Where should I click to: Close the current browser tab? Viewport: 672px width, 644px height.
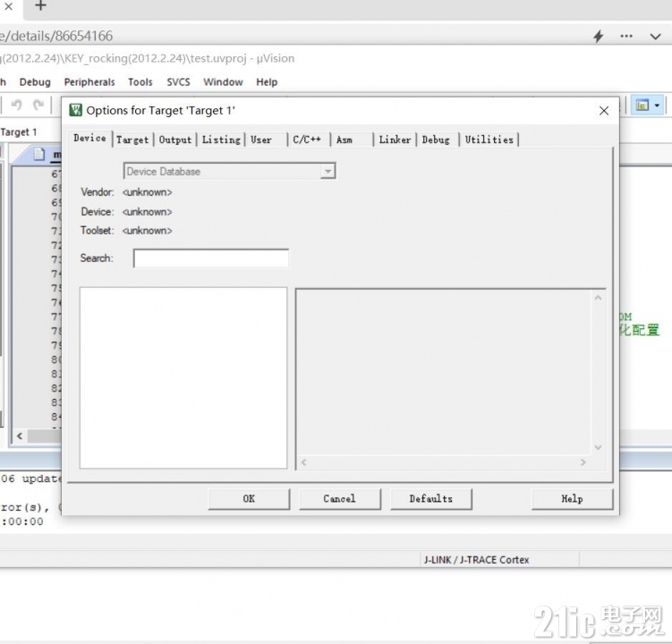pos(8,6)
